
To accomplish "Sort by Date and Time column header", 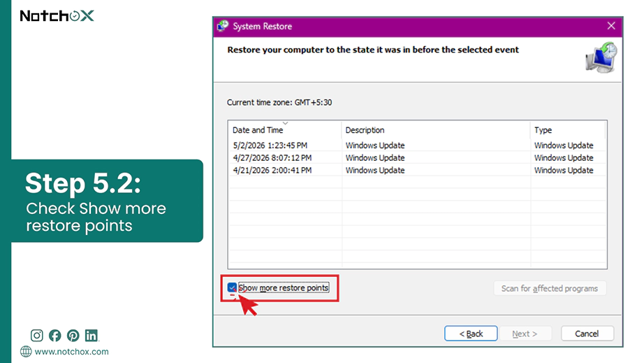I will pos(284,130).
